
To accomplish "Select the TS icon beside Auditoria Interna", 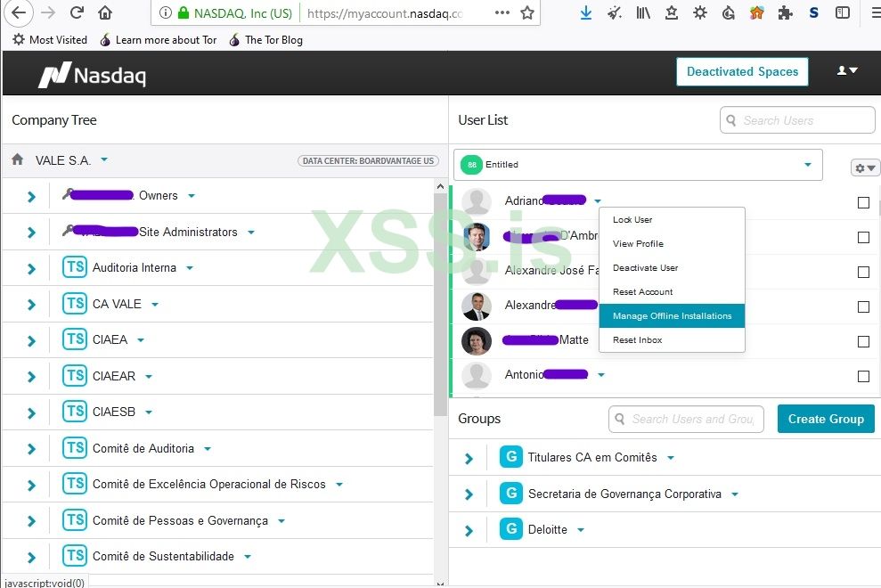I will click(75, 267).
